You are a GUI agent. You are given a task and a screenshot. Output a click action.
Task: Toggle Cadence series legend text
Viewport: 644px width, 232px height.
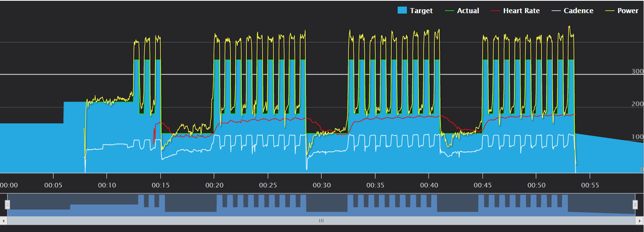point(578,11)
